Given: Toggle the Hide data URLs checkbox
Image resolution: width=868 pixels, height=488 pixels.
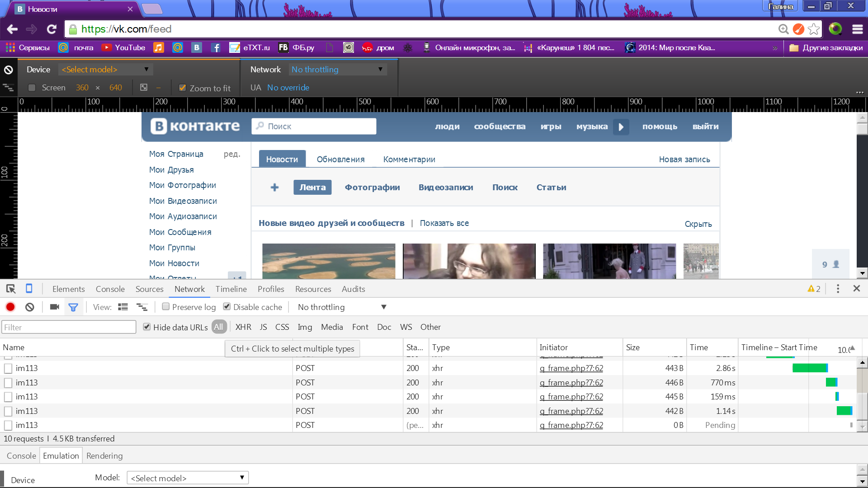Looking at the screenshot, I should tap(146, 327).
